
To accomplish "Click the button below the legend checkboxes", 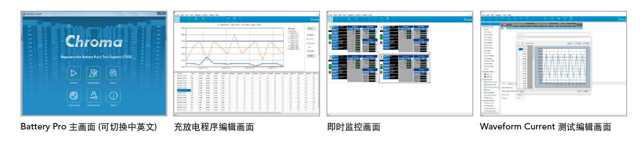I will pyautogui.click(x=311, y=56).
